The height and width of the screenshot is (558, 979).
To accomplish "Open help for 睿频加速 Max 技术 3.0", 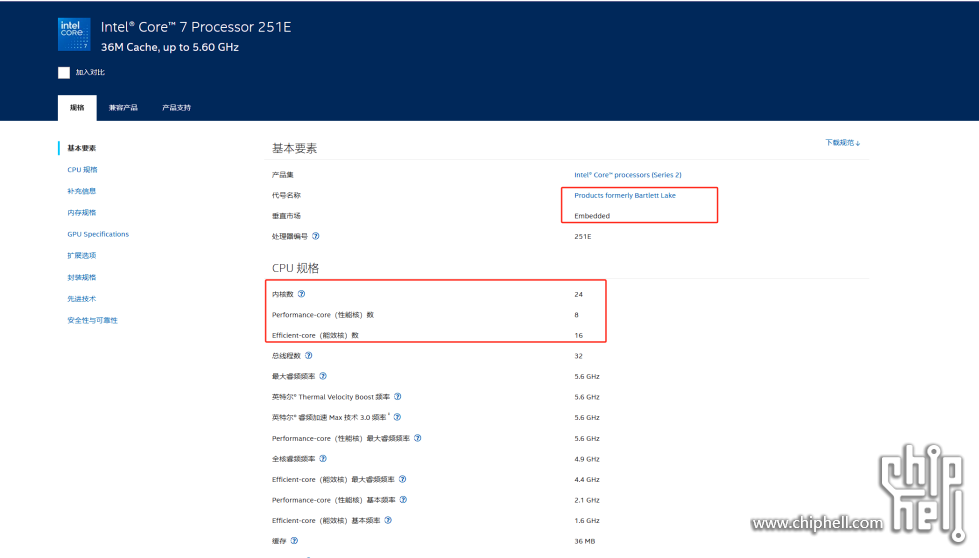I will coord(397,417).
